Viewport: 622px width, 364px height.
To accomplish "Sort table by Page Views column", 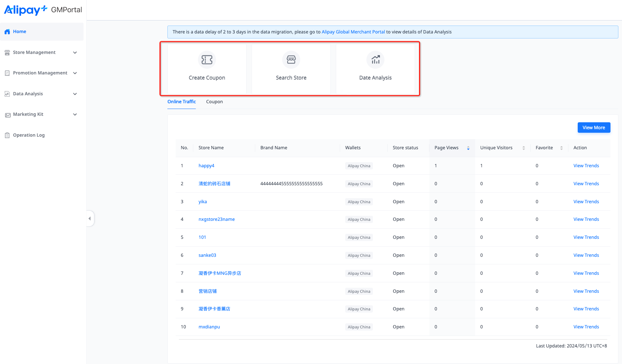I will pyautogui.click(x=468, y=148).
